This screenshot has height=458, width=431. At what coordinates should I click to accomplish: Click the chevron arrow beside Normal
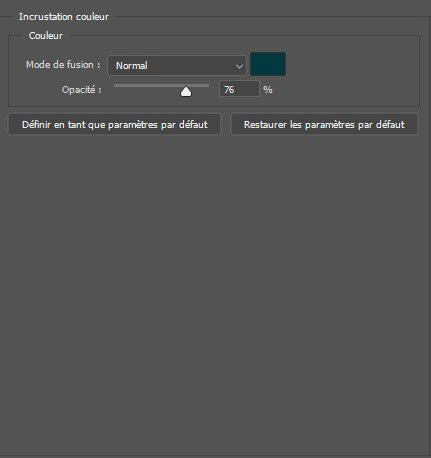pos(239,66)
